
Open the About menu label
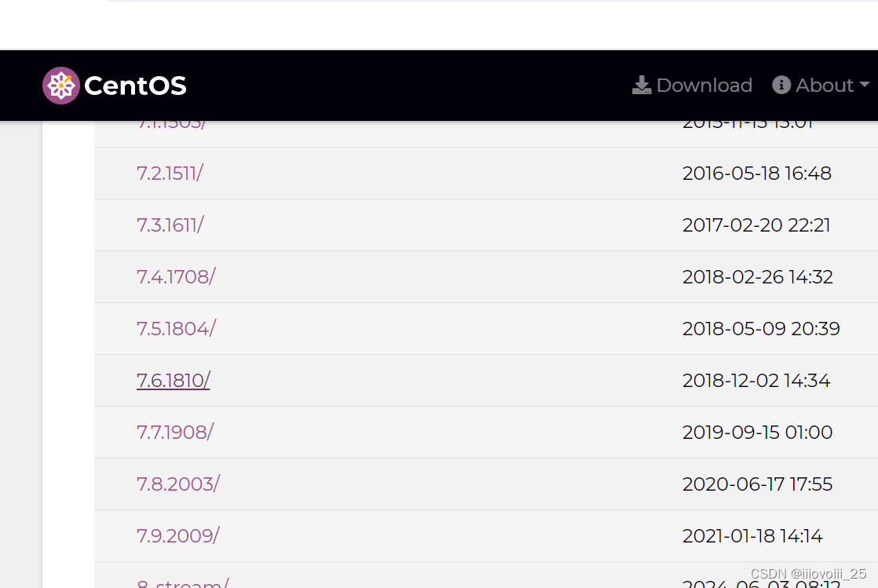pos(824,86)
